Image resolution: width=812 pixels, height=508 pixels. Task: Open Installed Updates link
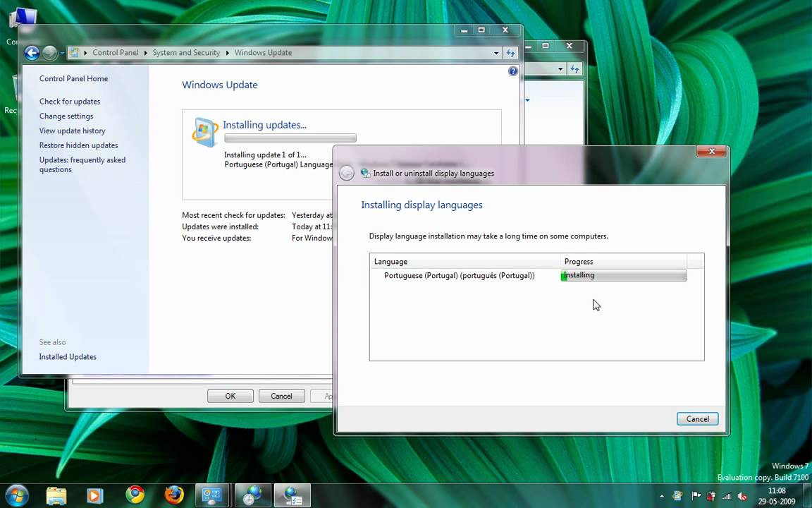[68, 356]
